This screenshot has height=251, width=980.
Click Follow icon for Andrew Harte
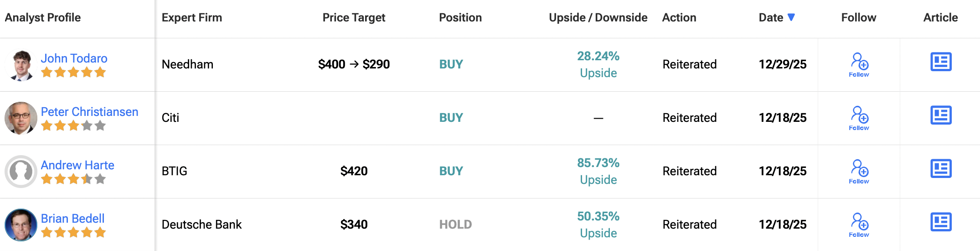tap(859, 171)
